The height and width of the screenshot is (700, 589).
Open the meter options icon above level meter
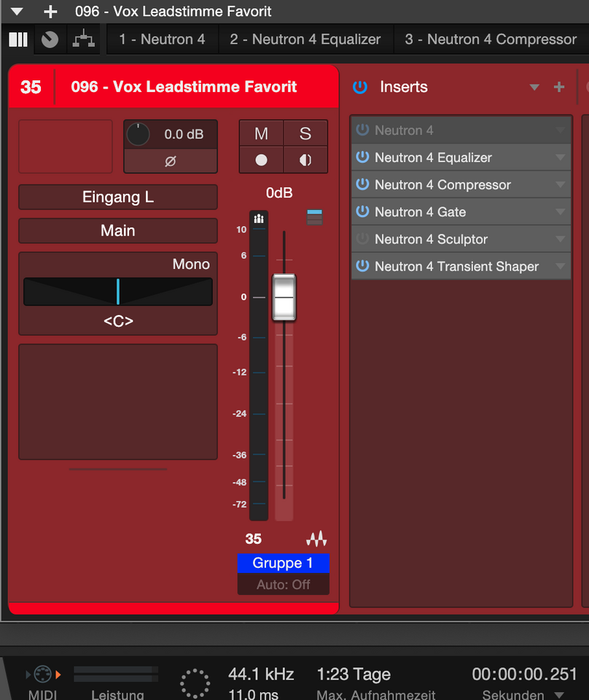tap(259, 218)
